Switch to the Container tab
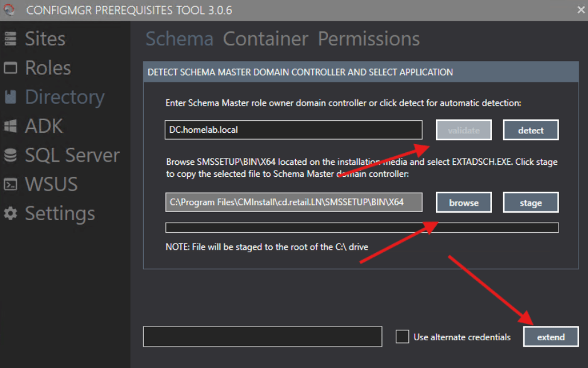Image resolution: width=588 pixels, height=368 pixels. [x=265, y=39]
